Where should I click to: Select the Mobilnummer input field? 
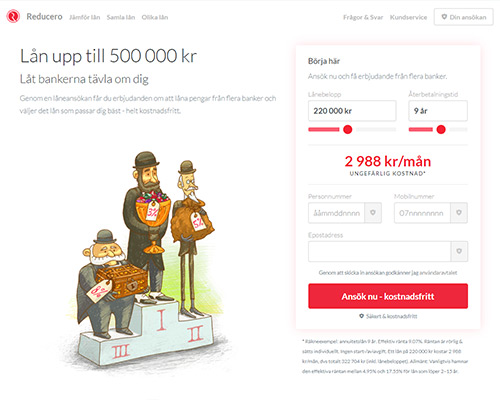(422, 213)
